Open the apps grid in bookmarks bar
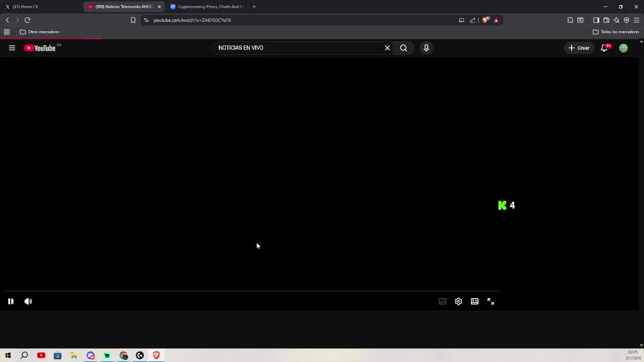 tap(7, 32)
